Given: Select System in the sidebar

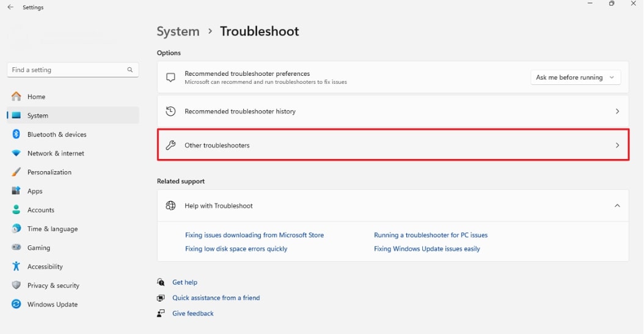Looking at the screenshot, I should click(x=73, y=116).
